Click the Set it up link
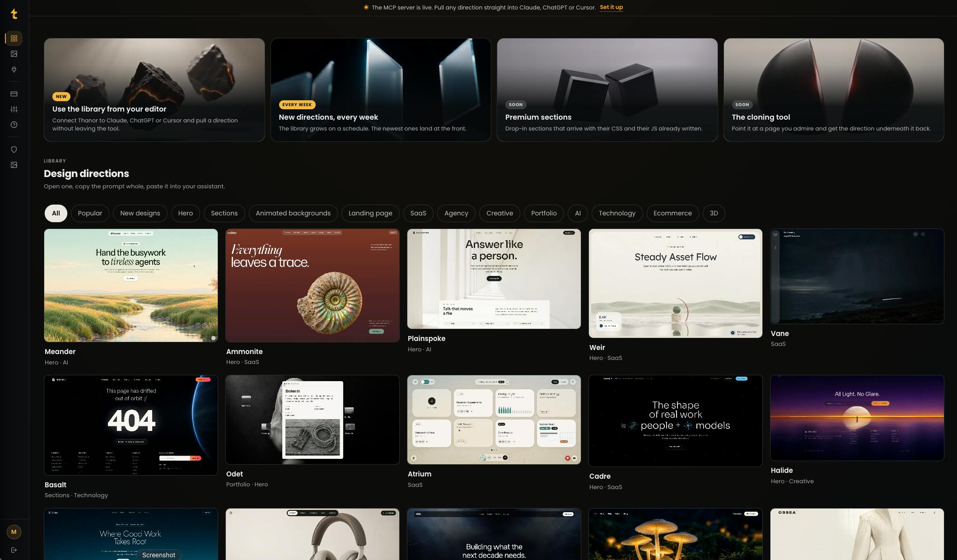 (x=611, y=7)
